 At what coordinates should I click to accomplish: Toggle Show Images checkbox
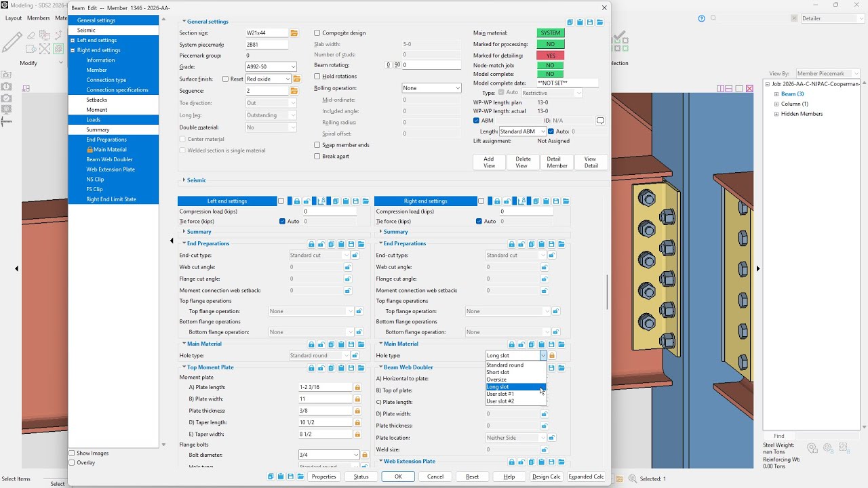coord(72,453)
